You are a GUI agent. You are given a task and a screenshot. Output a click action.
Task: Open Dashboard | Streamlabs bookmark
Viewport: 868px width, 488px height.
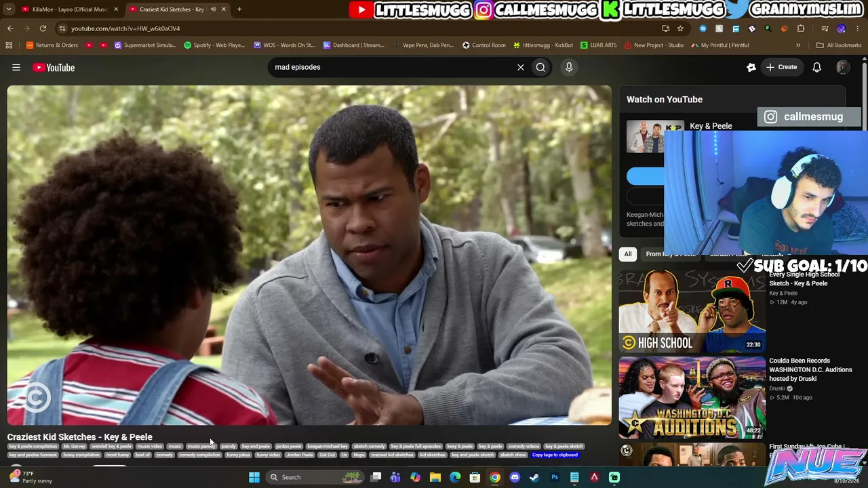pyautogui.click(x=354, y=45)
